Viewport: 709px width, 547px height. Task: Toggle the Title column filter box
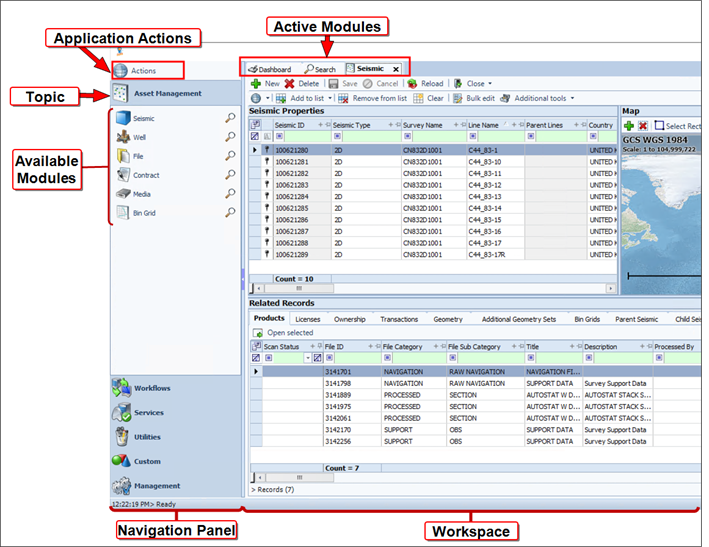coord(531,358)
